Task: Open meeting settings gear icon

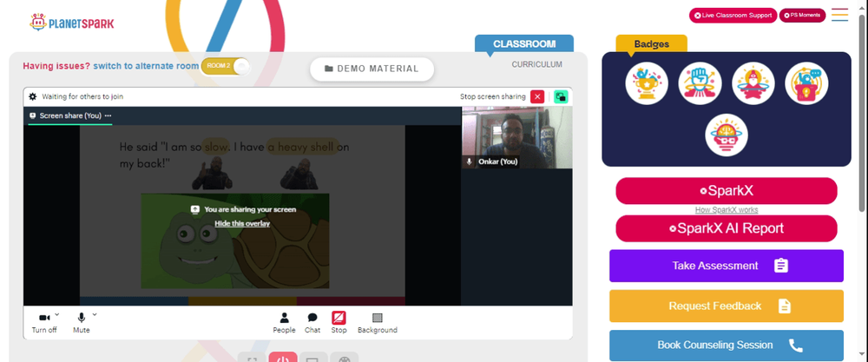Action: 33,96
